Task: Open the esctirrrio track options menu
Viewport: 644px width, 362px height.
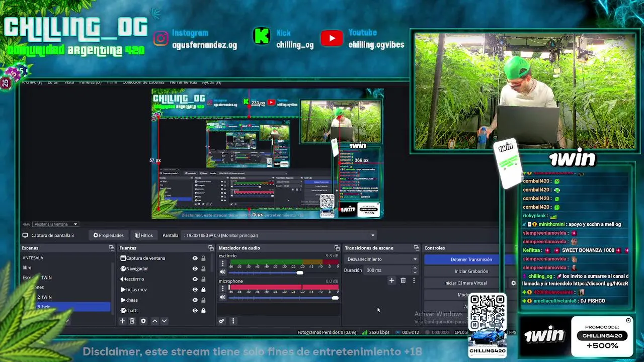Action: click(x=223, y=263)
